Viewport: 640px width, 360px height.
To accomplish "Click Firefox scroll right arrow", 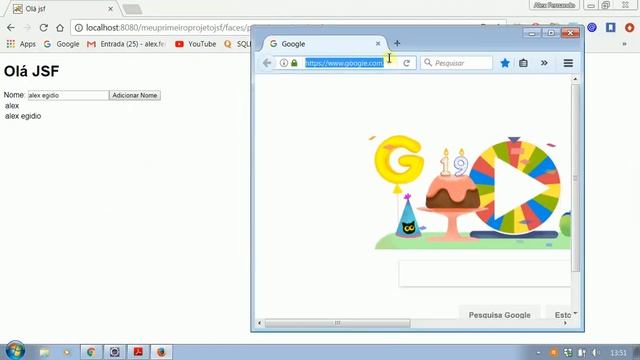I will 565,323.
